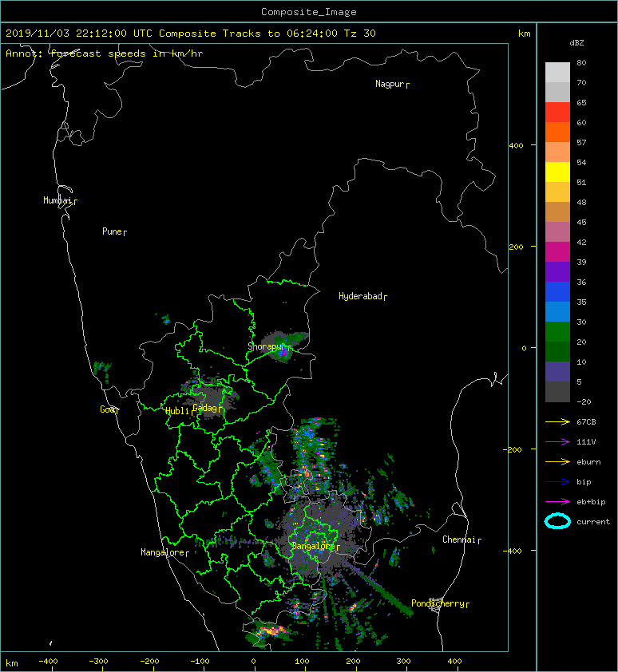Click the Bangalore city label

(x=313, y=546)
